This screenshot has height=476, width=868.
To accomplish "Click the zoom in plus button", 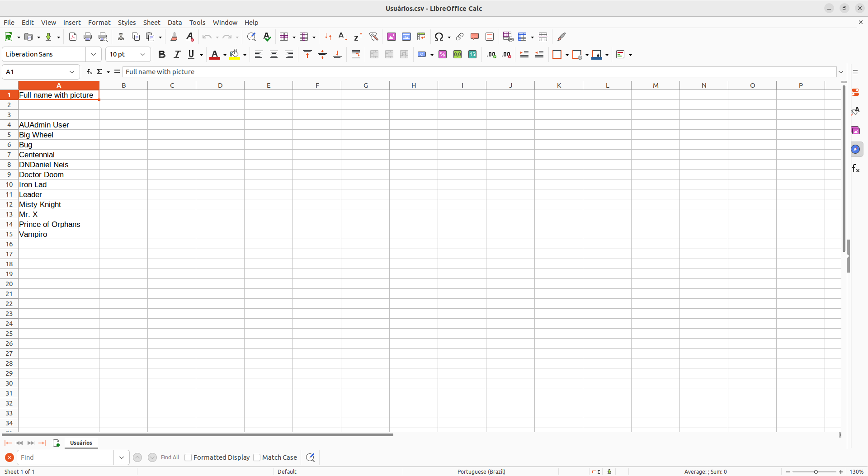I will point(841,472).
